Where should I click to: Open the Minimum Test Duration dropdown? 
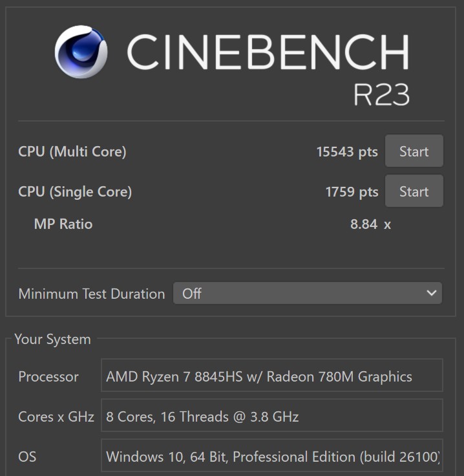[x=307, y=293]
